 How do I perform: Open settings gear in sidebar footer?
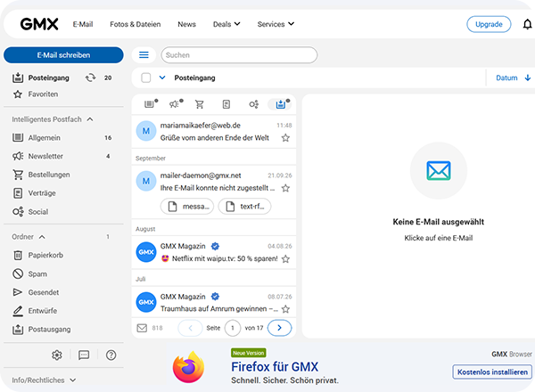tap(57, 355)
